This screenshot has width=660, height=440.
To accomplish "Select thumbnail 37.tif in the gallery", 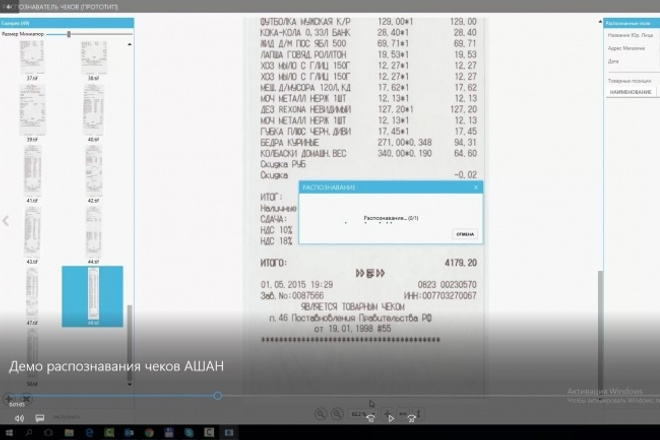I will [x=32, y=61].
